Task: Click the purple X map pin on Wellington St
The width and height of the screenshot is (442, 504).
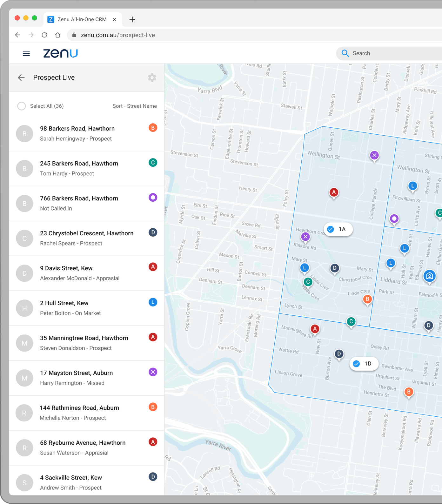Action: [374, 156]
